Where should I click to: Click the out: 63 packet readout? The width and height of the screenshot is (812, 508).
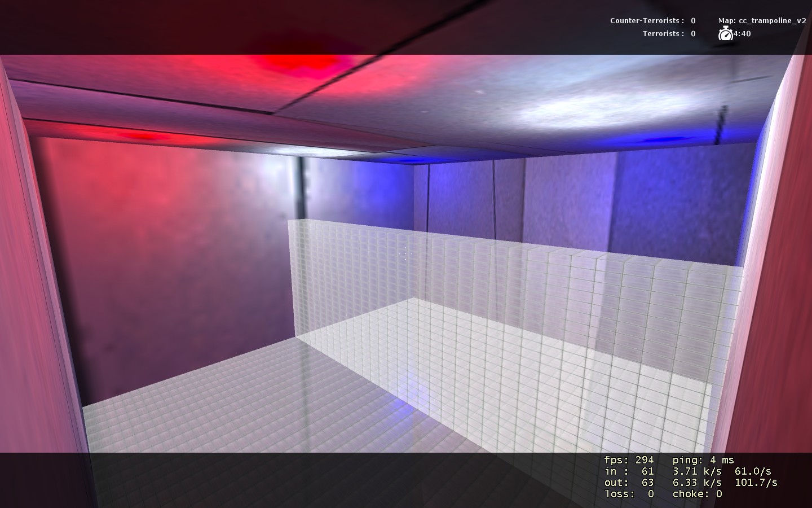click(x=629, y=483)
